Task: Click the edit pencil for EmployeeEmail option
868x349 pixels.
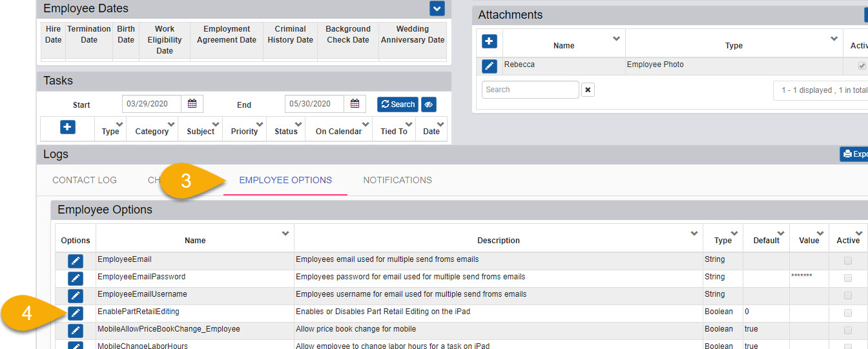Action: (76, 261)
